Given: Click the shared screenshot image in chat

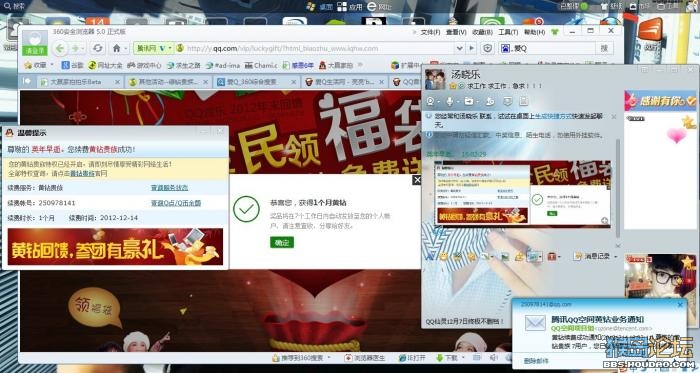Looking at the screenshot, I should tap(522, 194).
